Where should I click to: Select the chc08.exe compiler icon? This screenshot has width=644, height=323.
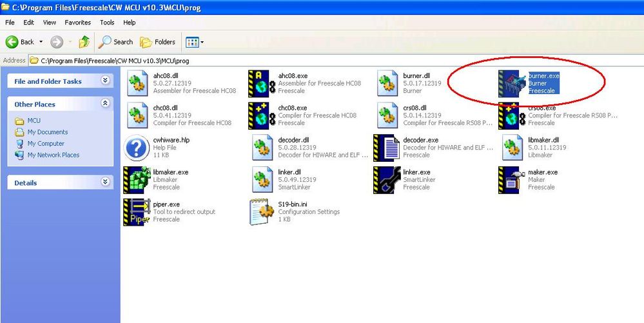262,115
